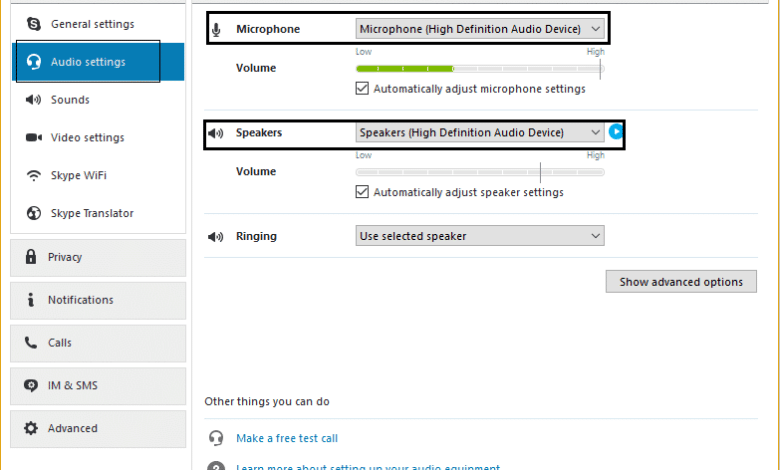
Task: Open General settings in the sidebar
Action: pos(98,24)
